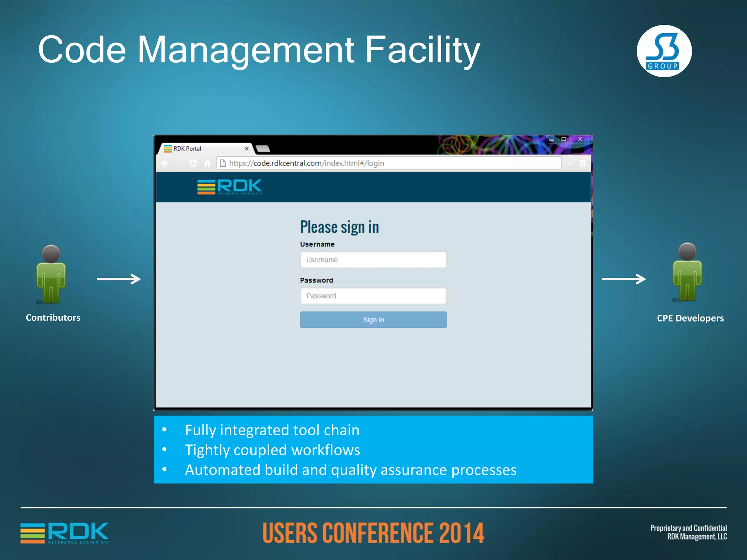
Task: Click the footer RDK logo
Action: pos(65,533)
